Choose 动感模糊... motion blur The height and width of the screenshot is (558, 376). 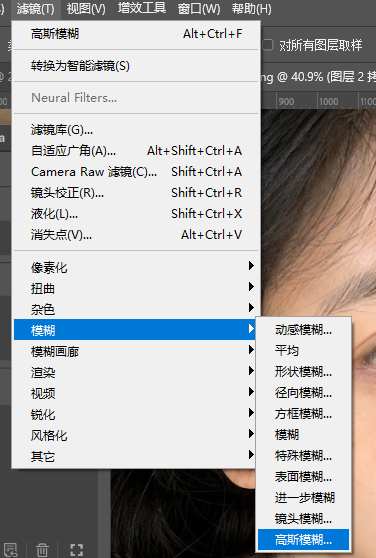[303, 330]
